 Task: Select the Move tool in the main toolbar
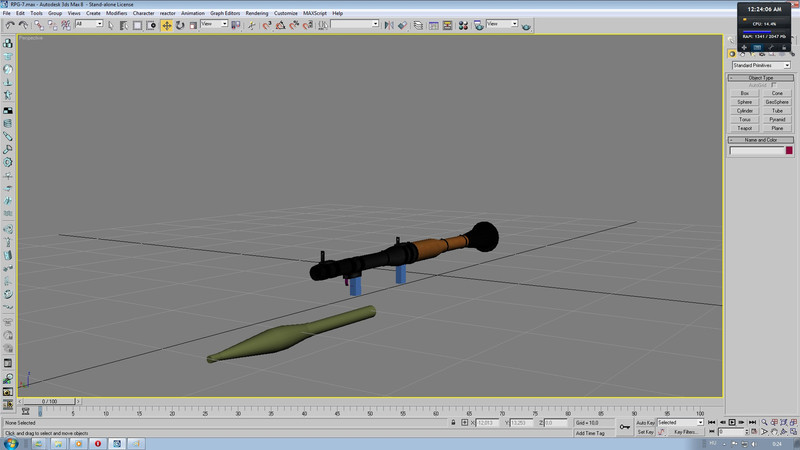[167, 24]
